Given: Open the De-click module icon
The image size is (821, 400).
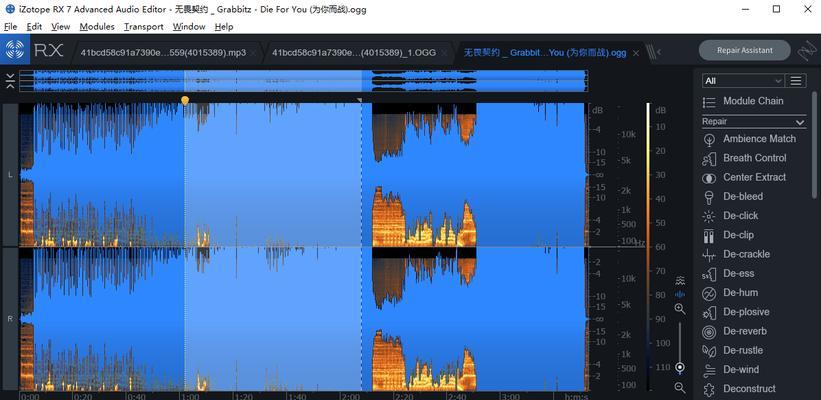Looking at the screenshot, I should point(709,216).
